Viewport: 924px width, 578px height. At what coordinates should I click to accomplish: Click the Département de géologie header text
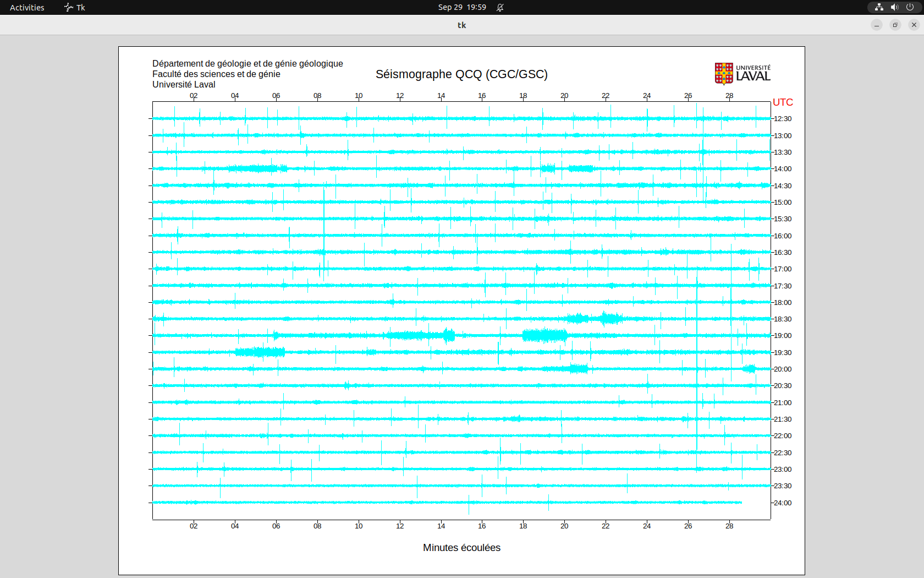point(248,64)
